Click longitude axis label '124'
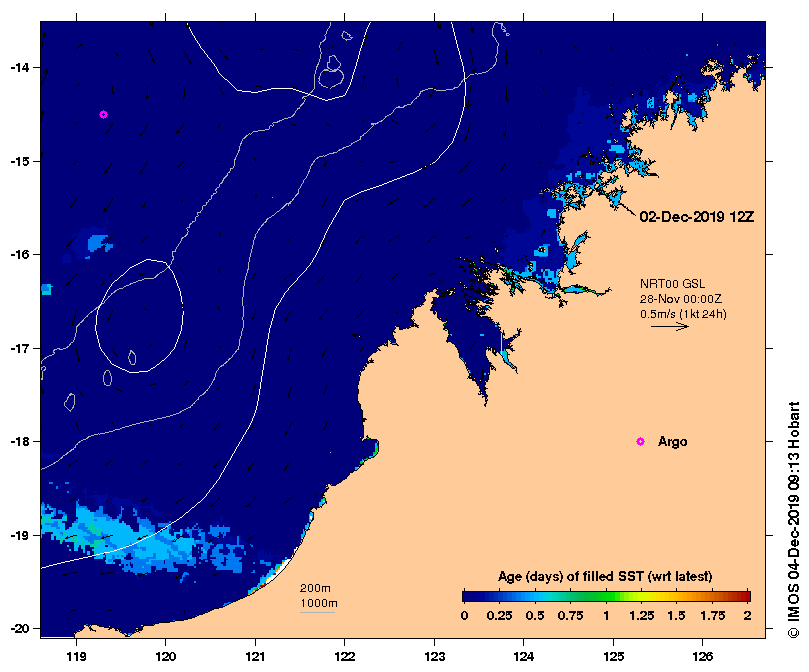This screenshot has height=672, width=809. point(524,657)
